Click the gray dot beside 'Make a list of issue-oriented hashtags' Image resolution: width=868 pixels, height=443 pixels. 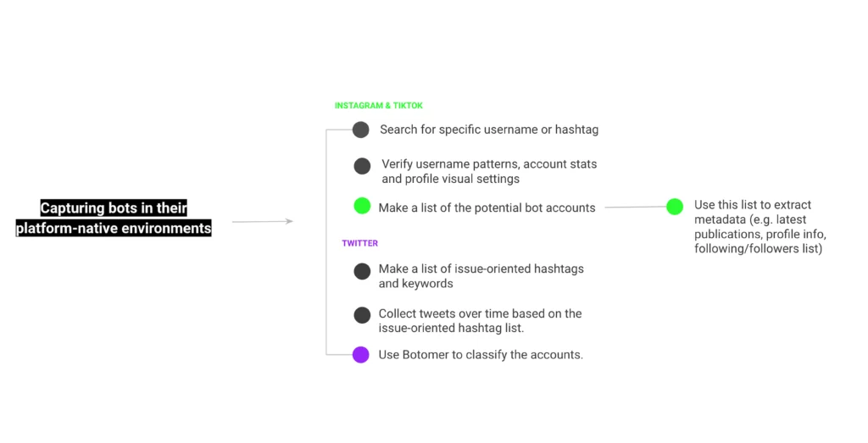point(362,271)
